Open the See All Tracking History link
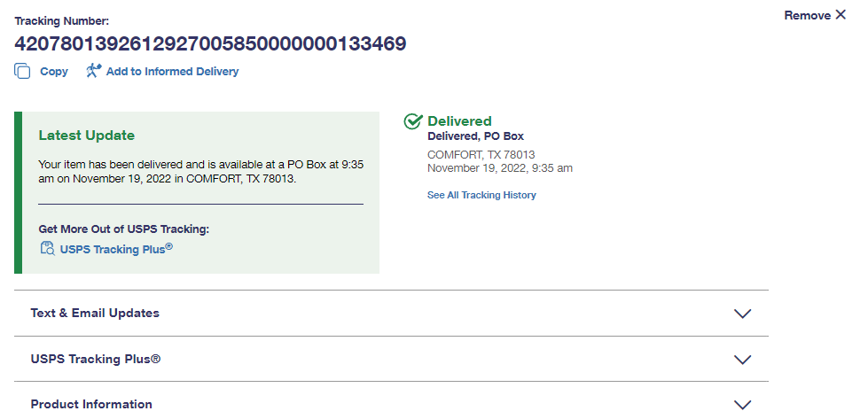 pyautogui.click(x=481, y=195)
